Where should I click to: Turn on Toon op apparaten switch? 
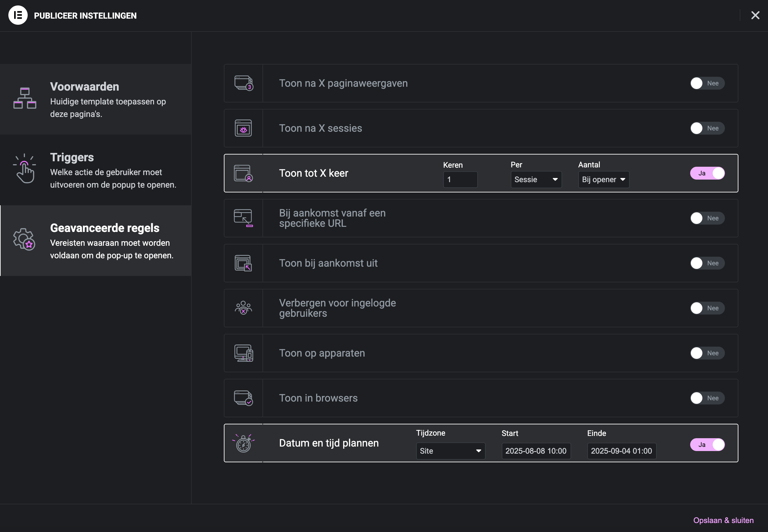click(x=707, y=353)
